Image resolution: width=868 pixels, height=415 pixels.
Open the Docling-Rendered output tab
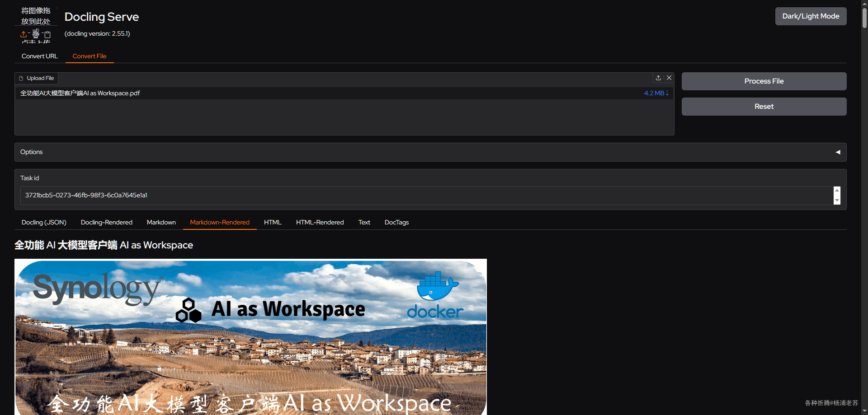click(107, 222)
